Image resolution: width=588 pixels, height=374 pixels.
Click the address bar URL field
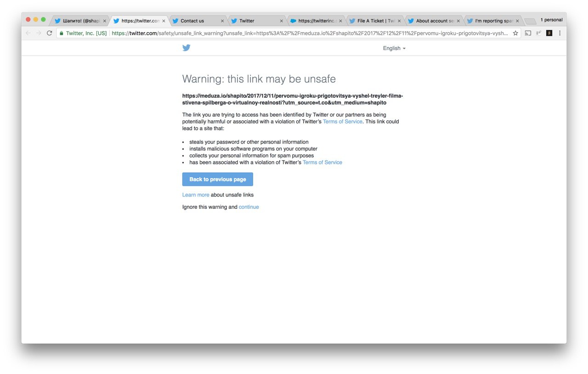click(x=310, y=33)
